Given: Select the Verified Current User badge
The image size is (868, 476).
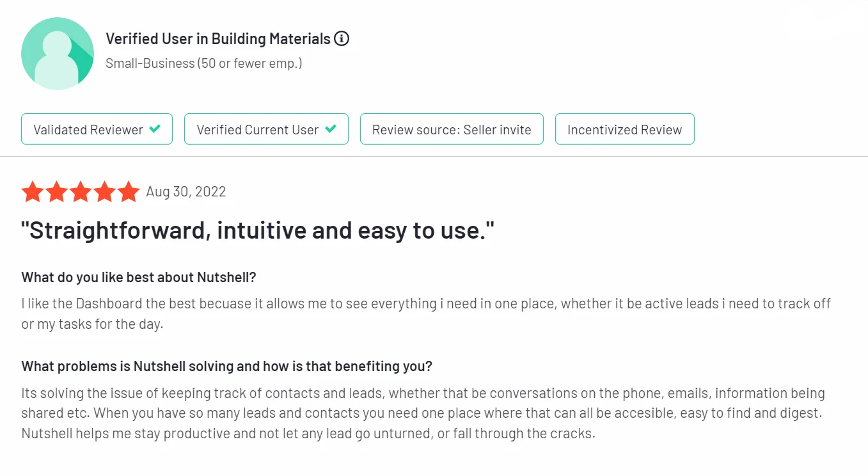Looking at the screenshot, I should pyautogui.click(x=258, y=129).
